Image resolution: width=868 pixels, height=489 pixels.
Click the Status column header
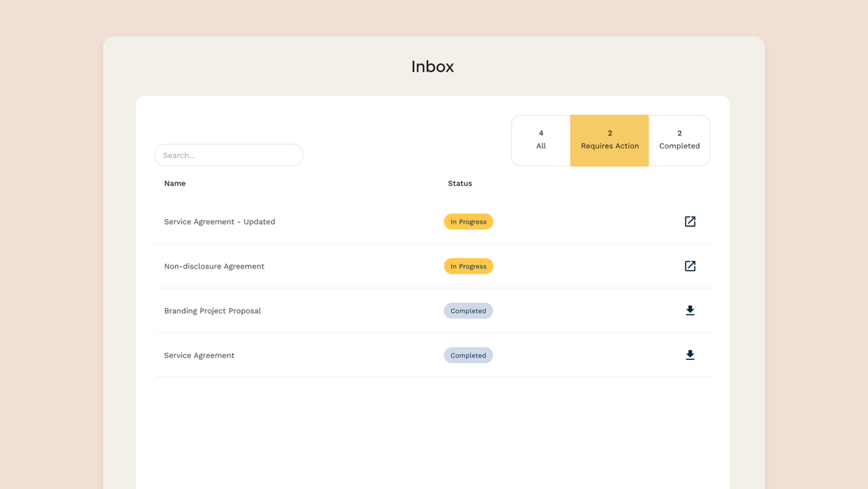[460, 183]
